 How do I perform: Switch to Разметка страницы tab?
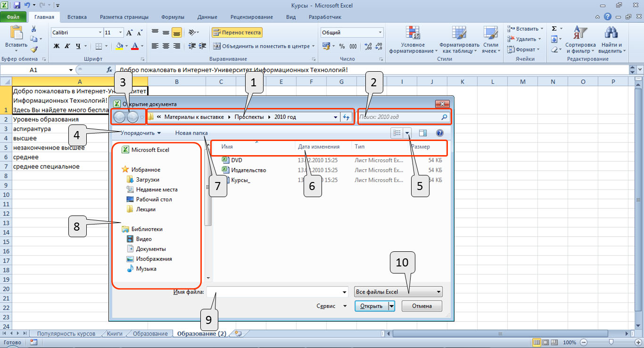124,17
